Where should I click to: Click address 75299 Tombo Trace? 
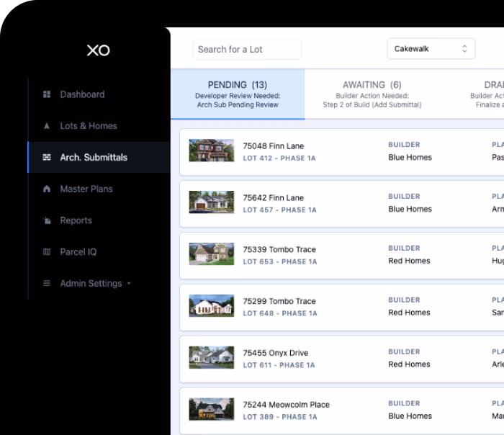click(279, 301)
